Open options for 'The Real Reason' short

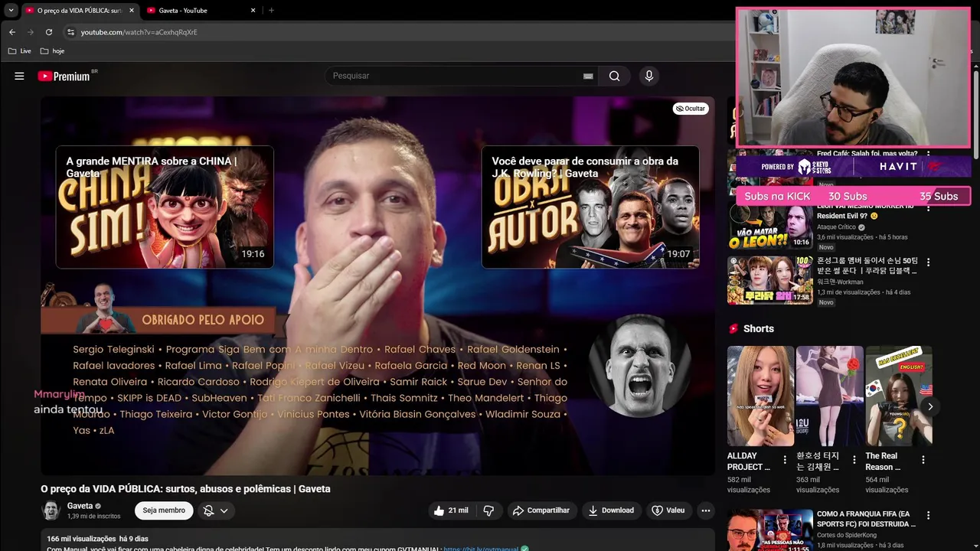click(923, 460)
